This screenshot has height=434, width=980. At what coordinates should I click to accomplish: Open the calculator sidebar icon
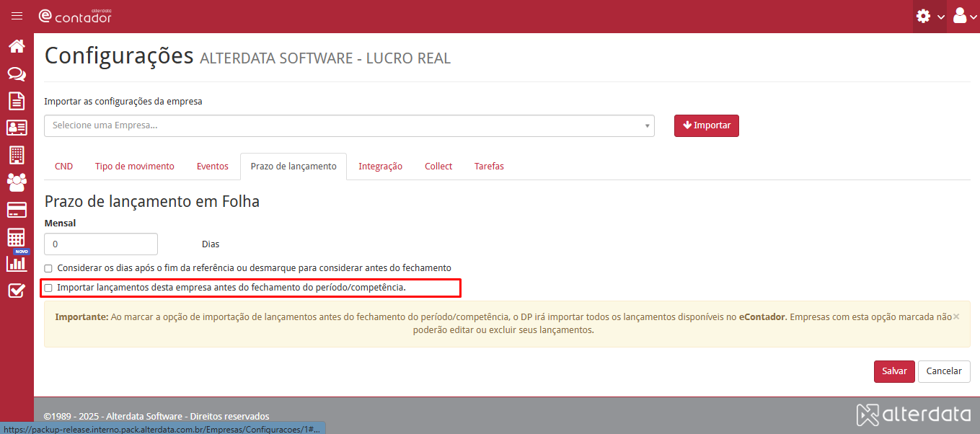17,237
